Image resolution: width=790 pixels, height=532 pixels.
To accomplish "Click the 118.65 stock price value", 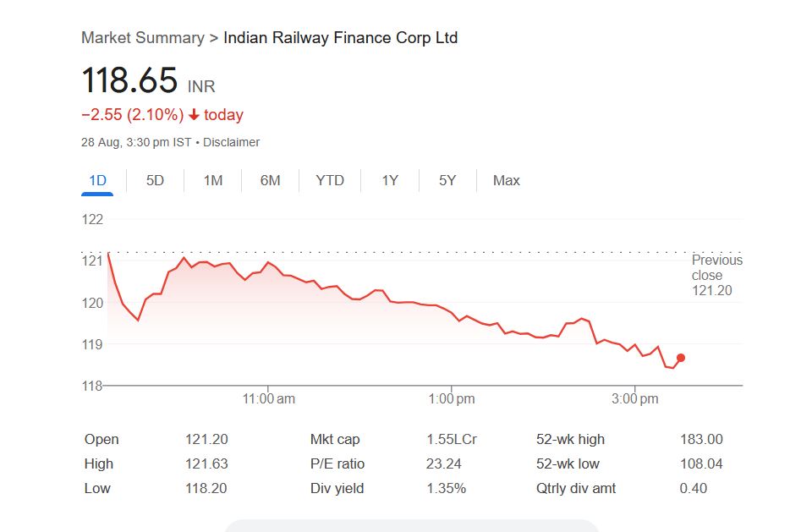I will click(x=129, y=81).
